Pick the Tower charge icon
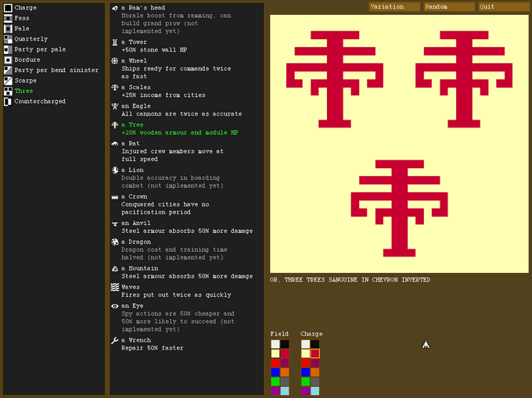This screenshot has height=398, width=532. tap(115, 42)
